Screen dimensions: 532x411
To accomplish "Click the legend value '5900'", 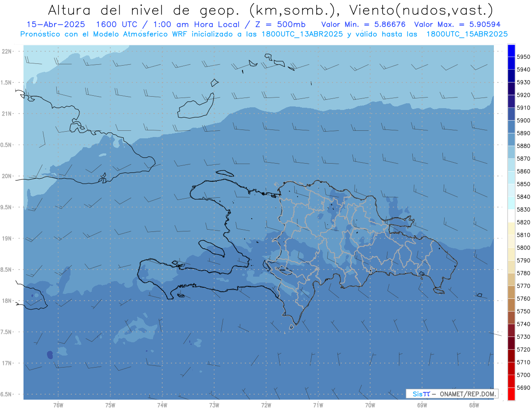I will tap(524, 121).
